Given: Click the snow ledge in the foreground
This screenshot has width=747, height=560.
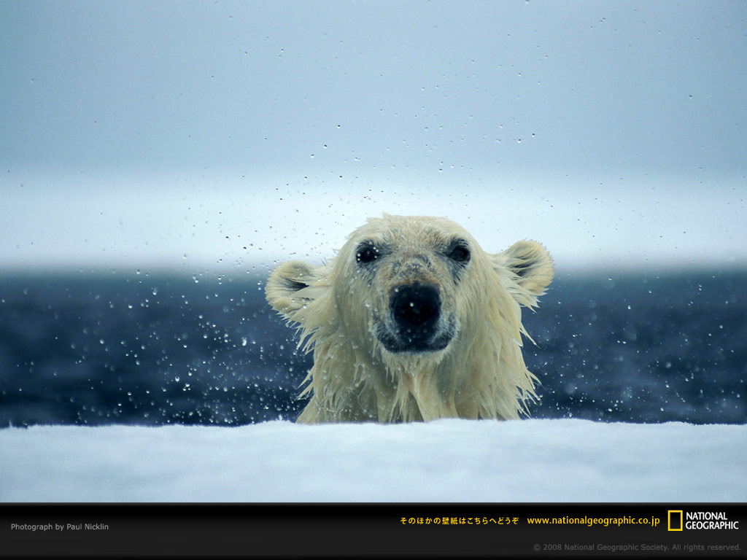Looking at the screenshot, I should (x=373, y=461).
